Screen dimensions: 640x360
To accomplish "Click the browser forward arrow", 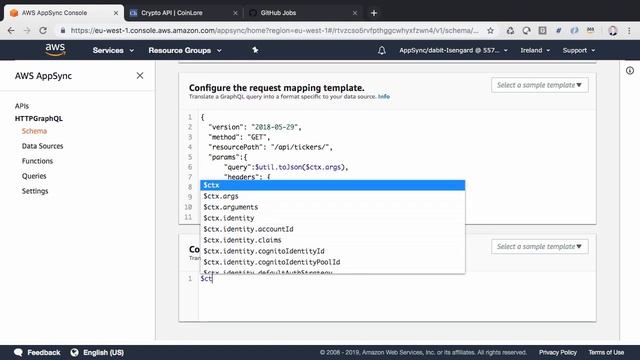I will [27, 31].
